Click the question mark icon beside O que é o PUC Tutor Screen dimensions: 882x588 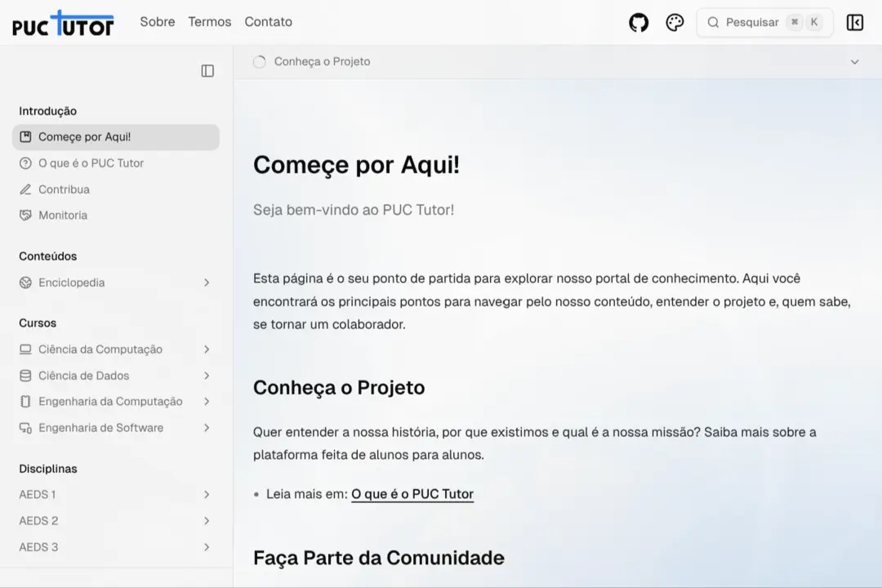(25, 163)
